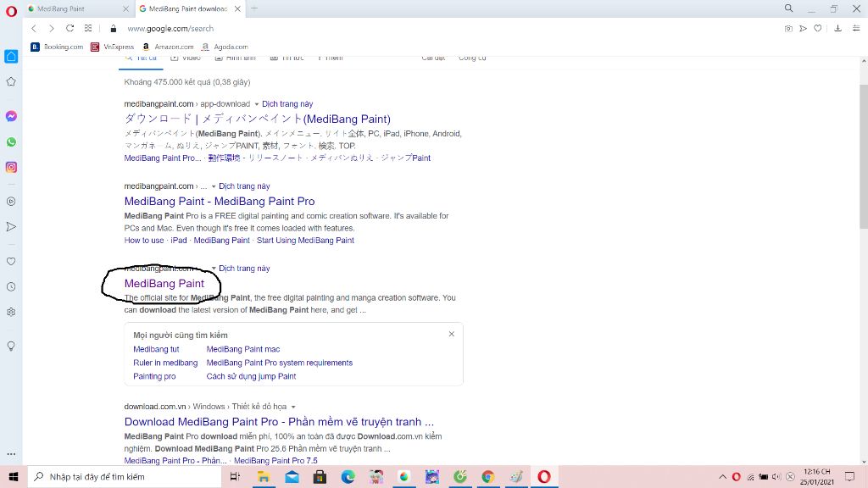
Task: Open the Start Using MediBang Paint sitelink
Action: pos(305,240)
